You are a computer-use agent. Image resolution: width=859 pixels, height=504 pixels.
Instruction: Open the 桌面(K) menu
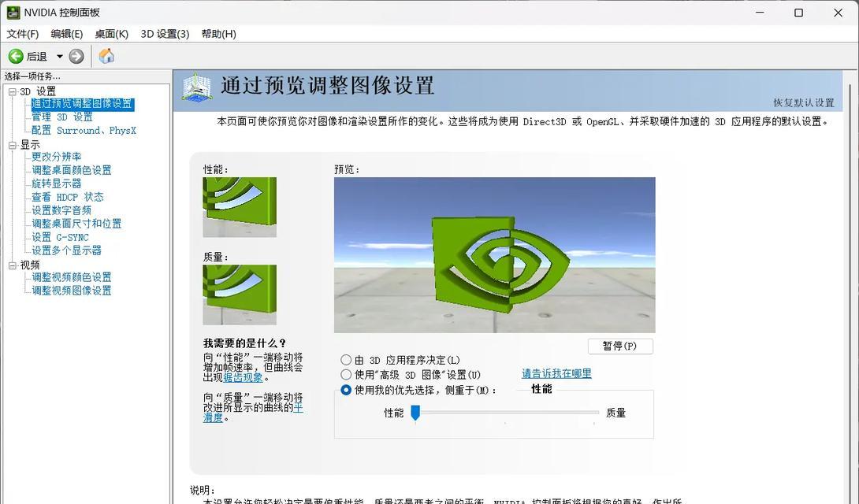111,34
